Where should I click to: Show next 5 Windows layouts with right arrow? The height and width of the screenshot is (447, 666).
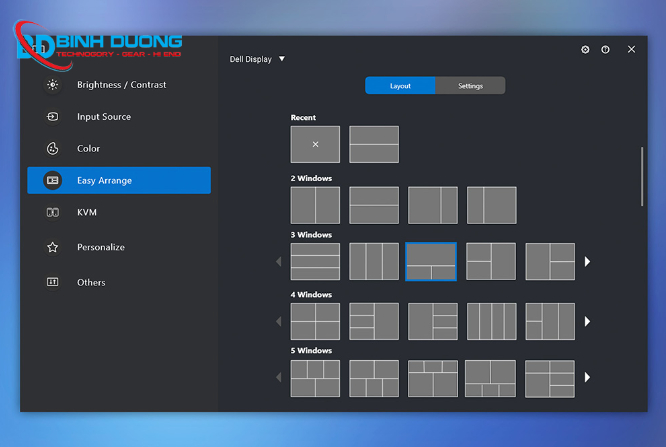pyautogui.click(x=588, y=378)
